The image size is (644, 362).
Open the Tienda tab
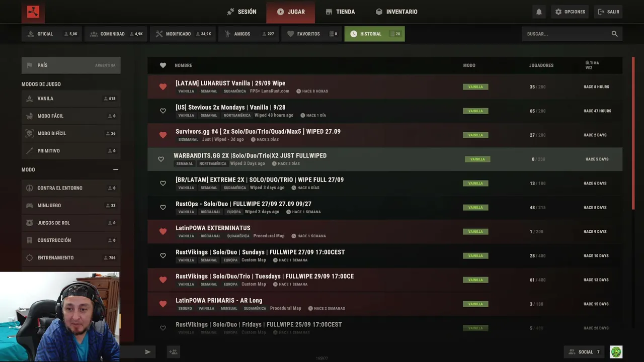pos(340,12)
